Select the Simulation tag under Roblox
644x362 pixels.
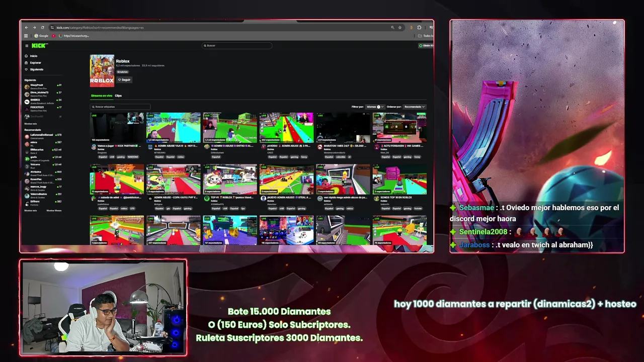122,72
